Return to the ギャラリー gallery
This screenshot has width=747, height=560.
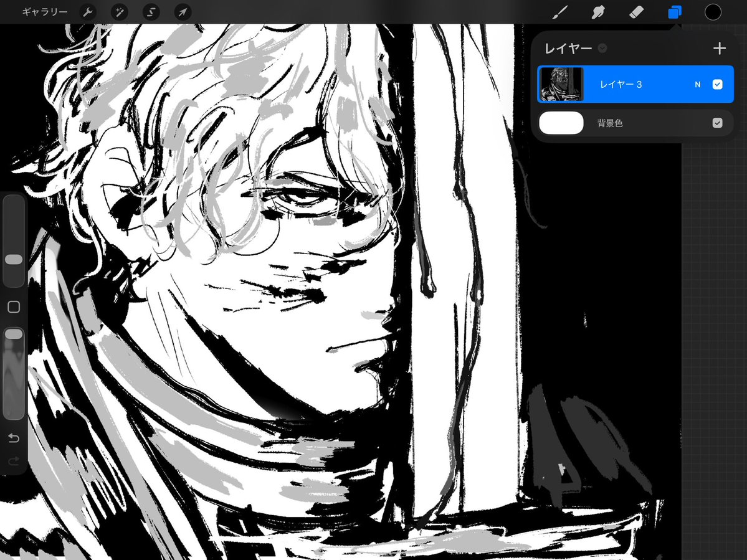(44, 12)
